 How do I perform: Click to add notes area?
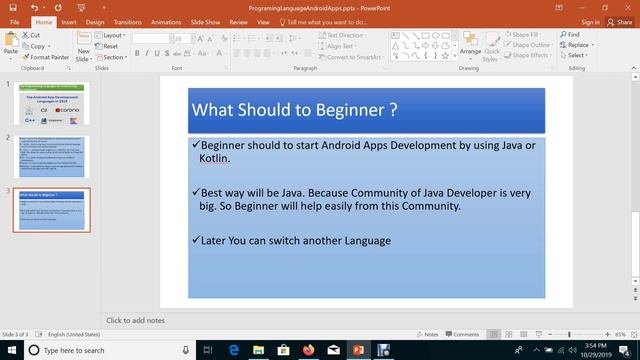pos(136,320)
